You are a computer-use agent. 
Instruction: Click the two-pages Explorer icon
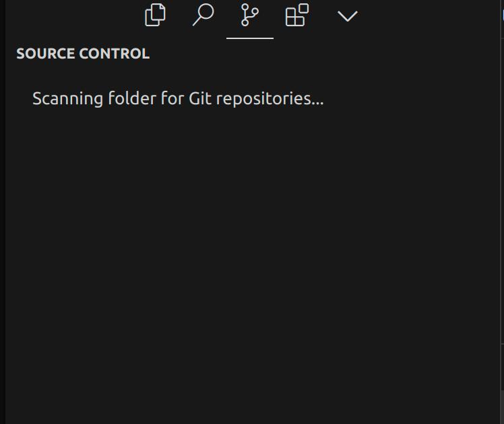tap(156, 15)
